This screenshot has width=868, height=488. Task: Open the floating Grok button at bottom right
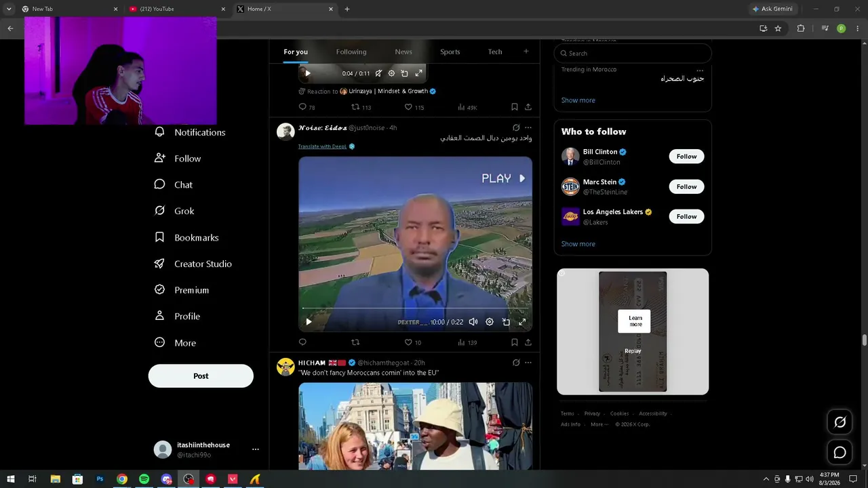pos(840,422)
